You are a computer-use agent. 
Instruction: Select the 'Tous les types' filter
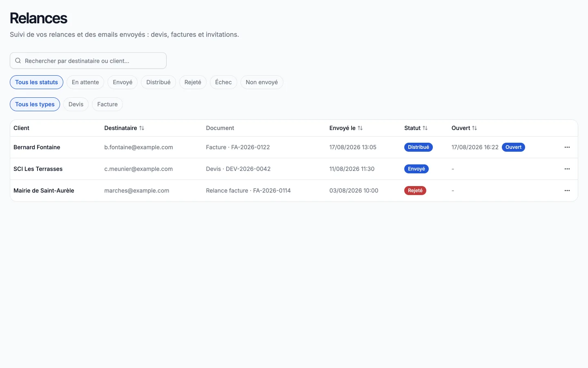click(x=35, y=104)
